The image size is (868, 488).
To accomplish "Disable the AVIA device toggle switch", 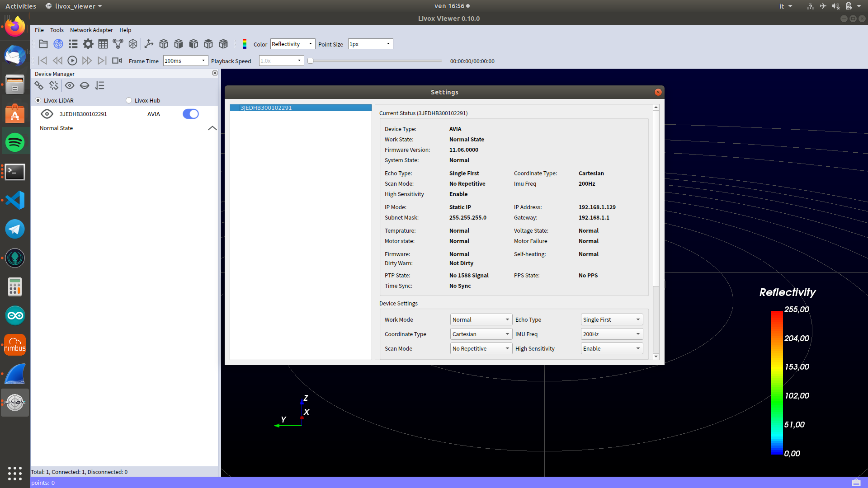I will (x=190, y=114).
